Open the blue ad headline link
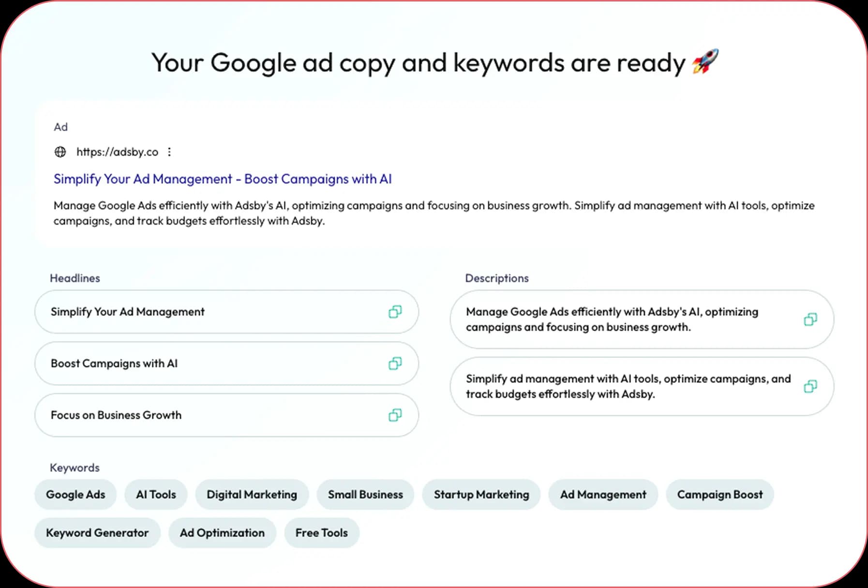This screenshot has height=588, width=868. pos(223,179)
